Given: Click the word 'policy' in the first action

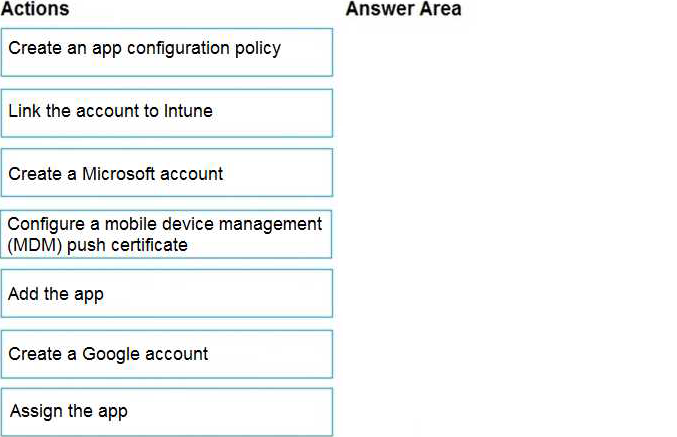Looking at the screenshot, I should coord(257,48).
